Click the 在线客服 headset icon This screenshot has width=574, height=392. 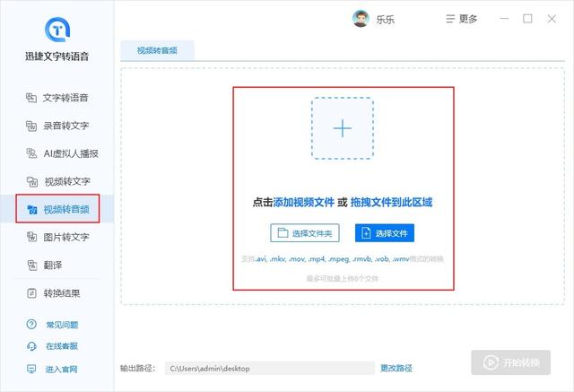(32, 346)
